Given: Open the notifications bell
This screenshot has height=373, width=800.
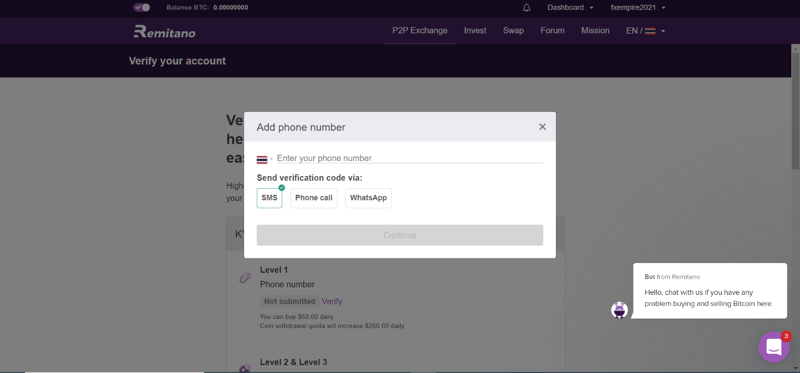Looking at the screenshot, I should coord(527,8).
